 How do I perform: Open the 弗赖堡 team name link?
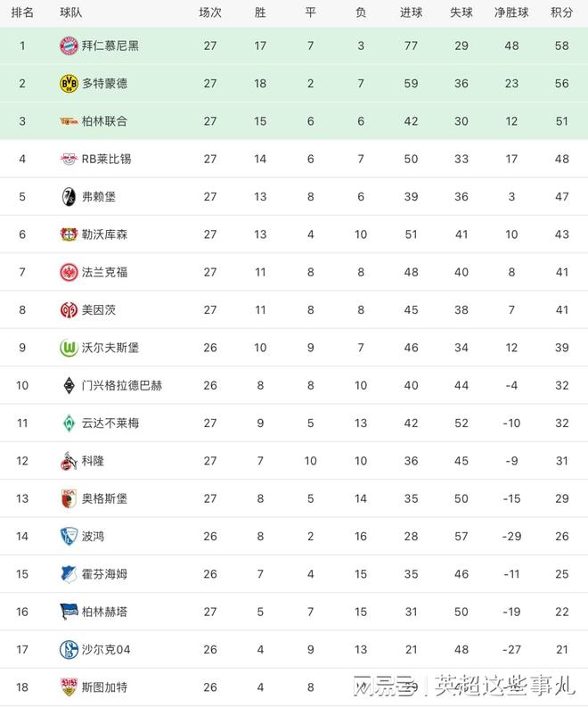98,196
